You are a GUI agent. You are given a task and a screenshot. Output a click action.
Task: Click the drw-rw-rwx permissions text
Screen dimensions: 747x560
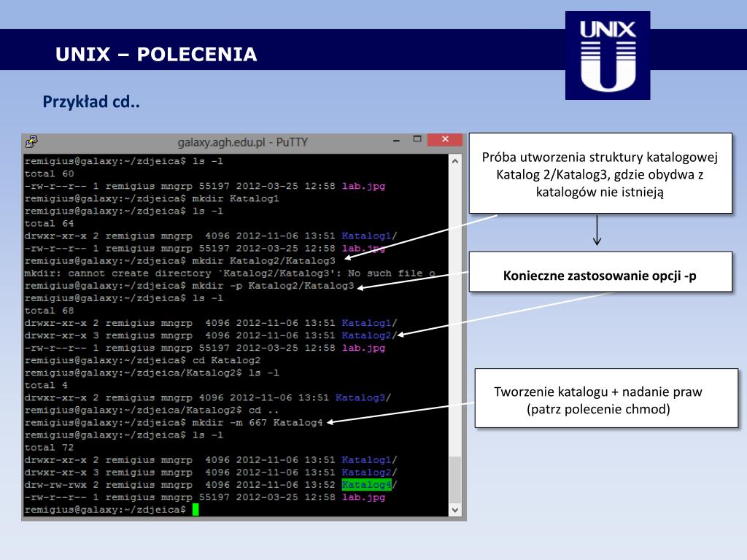coord(55,485)
